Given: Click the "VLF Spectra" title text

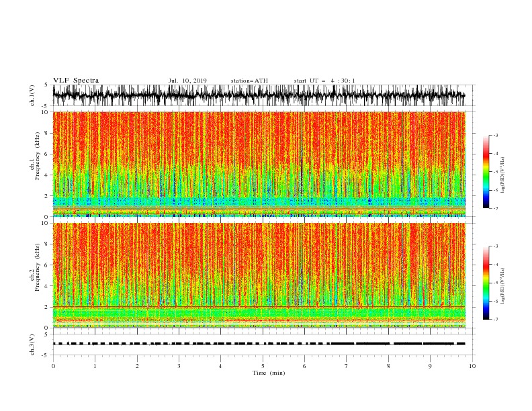Looking at the screenshot, I should [x=76, y=81].
